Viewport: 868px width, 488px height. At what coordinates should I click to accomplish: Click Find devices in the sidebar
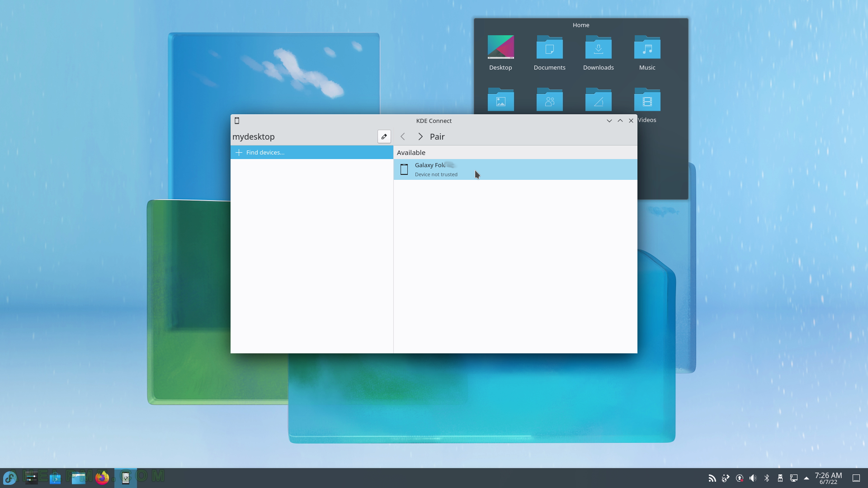(312, 152)
